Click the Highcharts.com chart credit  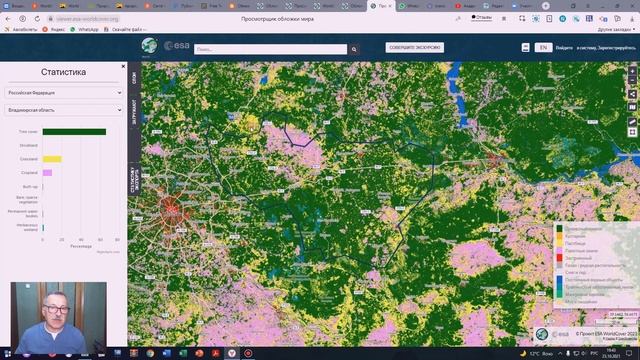coord(108,252)
